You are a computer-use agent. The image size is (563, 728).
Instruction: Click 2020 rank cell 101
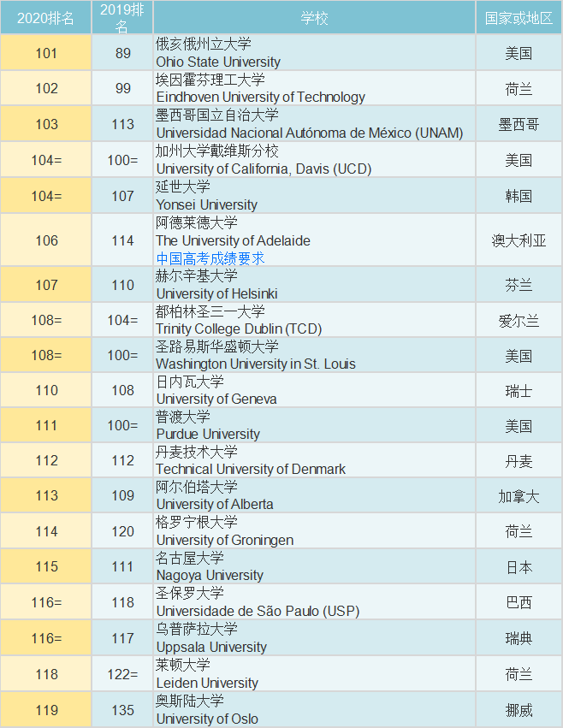[x=46, y=53]
